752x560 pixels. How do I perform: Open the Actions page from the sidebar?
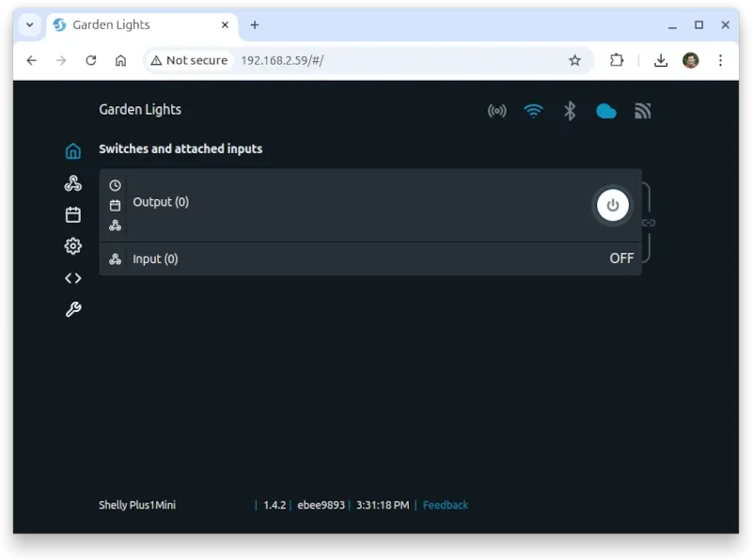click(x=72, y=182)
